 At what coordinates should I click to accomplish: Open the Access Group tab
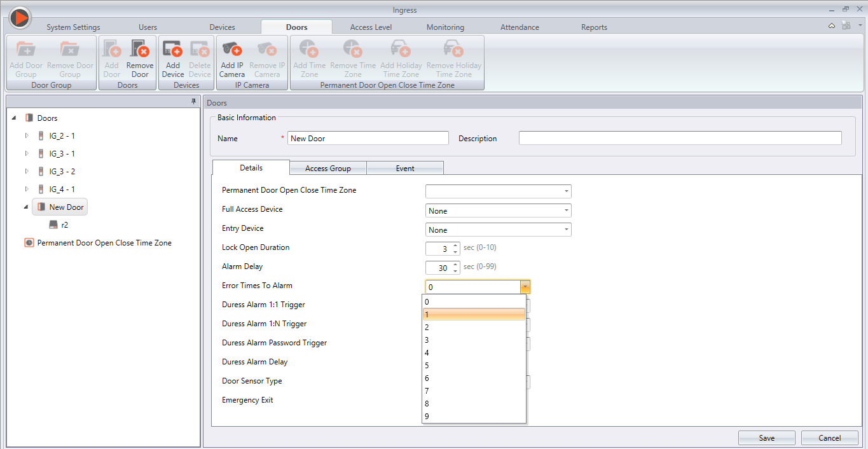pos(328,169)
